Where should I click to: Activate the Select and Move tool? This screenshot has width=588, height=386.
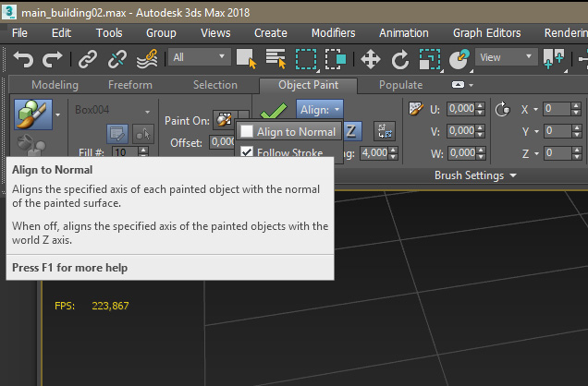click(371, 59)
